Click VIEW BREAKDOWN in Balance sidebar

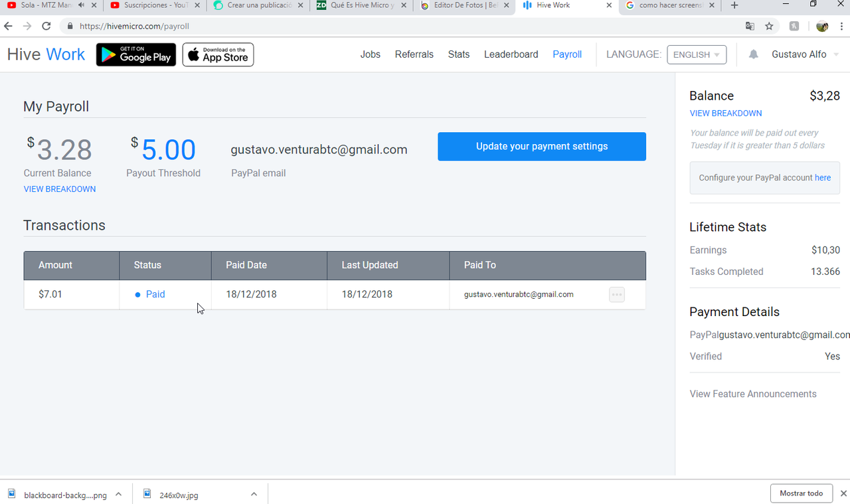(x=726, y=114)
